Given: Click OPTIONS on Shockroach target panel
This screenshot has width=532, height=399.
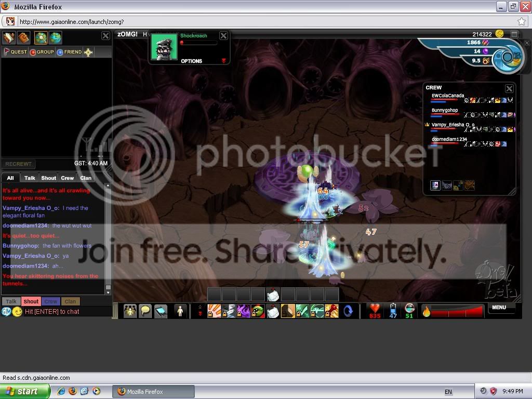Looking at the screenshot, I should [x=191, y=61].
